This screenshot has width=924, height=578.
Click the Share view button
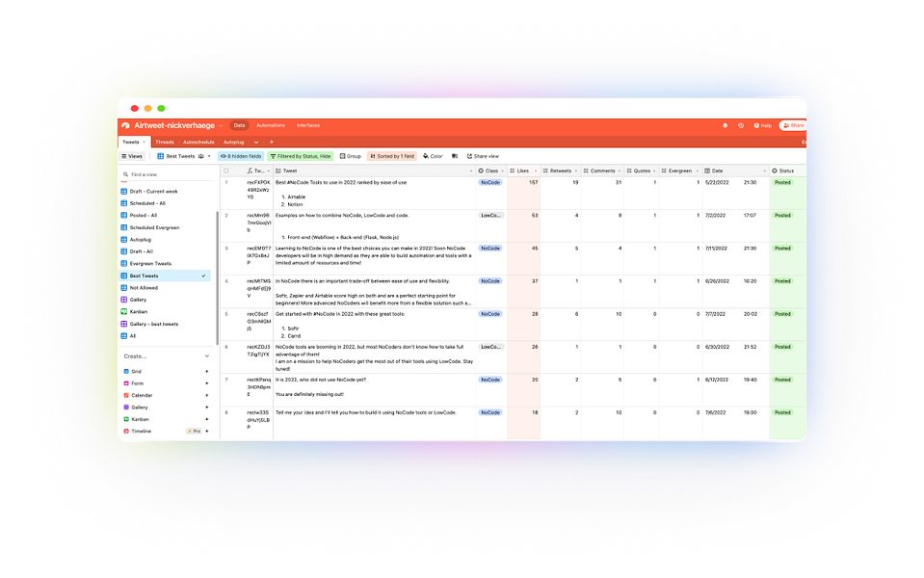pyautogui.click(x=484, y=156)
